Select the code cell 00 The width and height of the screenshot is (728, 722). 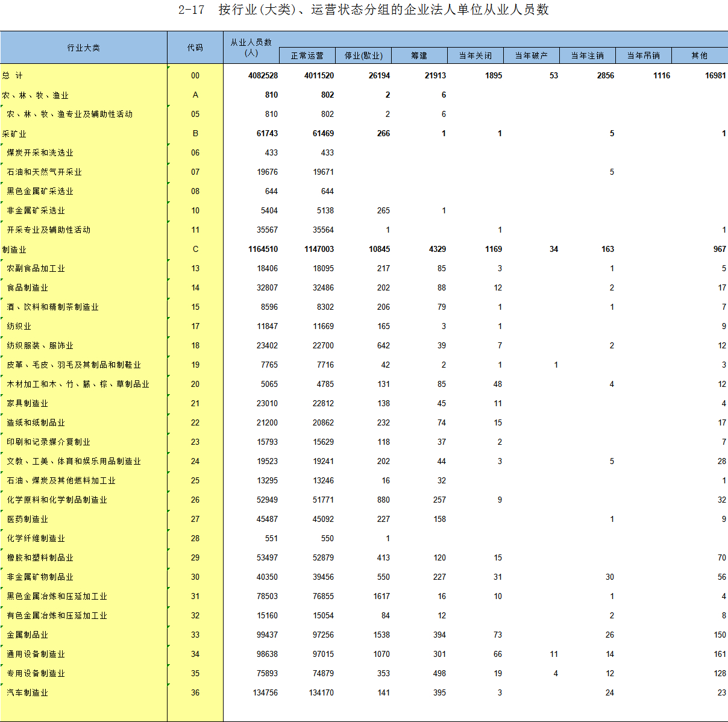tap(195, 75)
